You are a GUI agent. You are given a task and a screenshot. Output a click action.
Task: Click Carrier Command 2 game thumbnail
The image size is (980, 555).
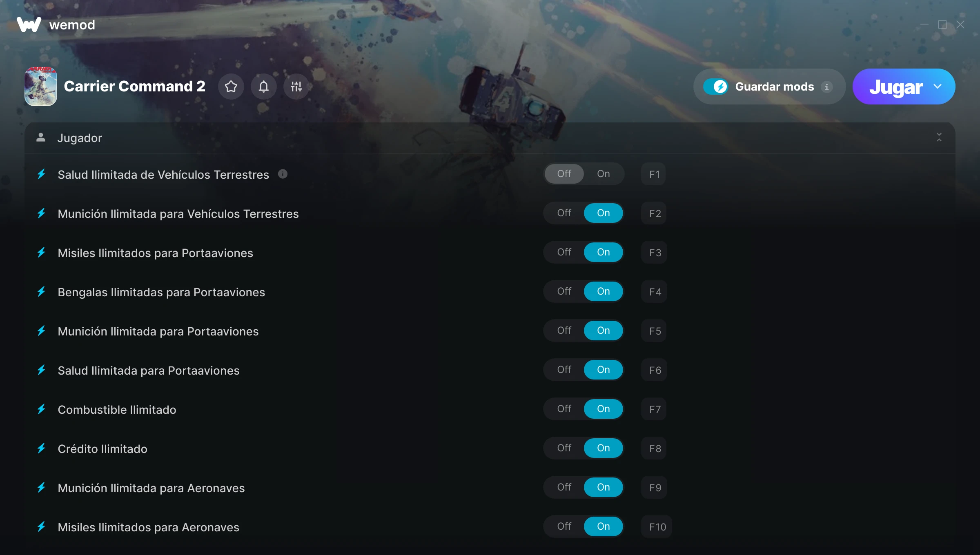41,87
